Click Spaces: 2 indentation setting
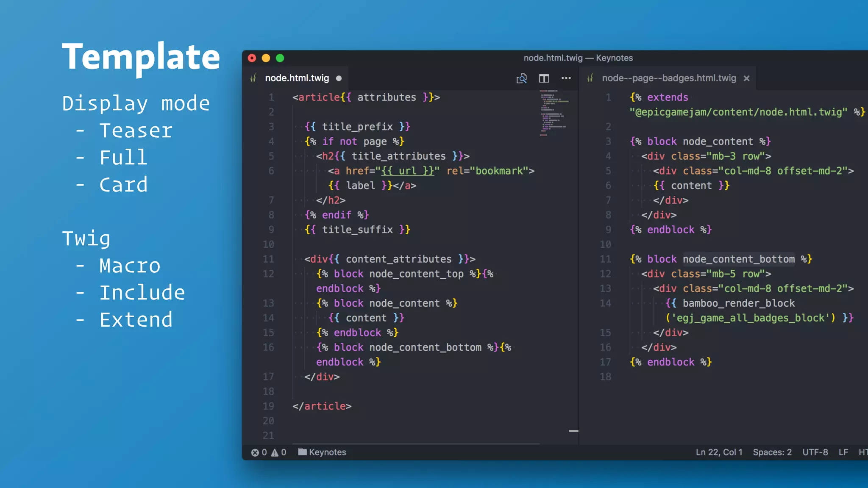Image resolution: width=868 pixels, height=488 pixels. coord(772,452)
